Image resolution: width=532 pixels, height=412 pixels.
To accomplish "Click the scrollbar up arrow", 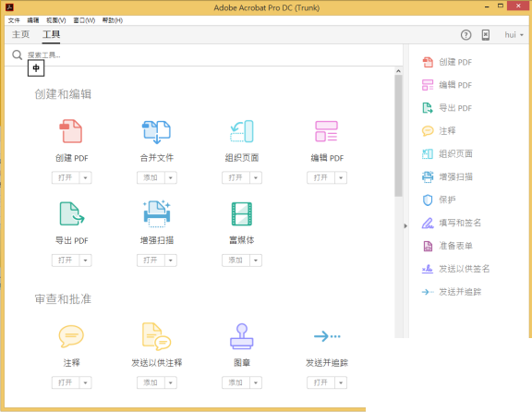I will click(398, 71).
